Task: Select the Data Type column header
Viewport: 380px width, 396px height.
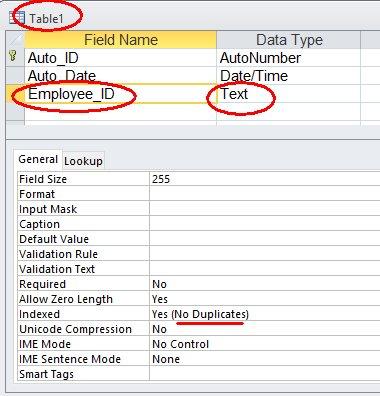Action: click(x=289, y=40)
